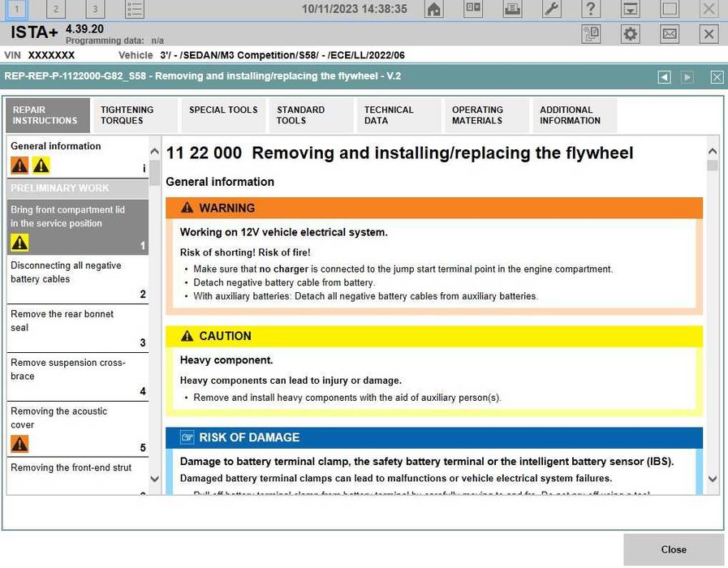The width and height of the screenshot is (728, 568).
Task: Switch to Special Tools tab
Action: (x=223, y=115)
